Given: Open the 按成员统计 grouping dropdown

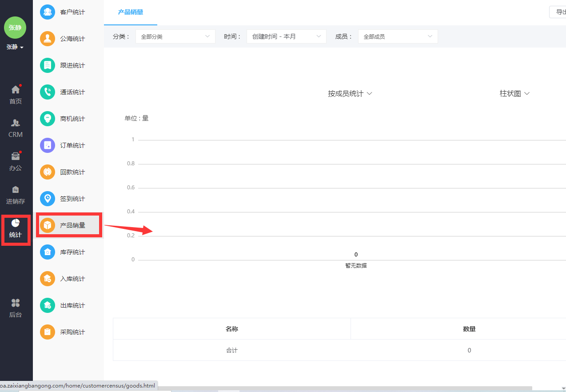Looking at the screenshot, I should [x=350, y=94].
